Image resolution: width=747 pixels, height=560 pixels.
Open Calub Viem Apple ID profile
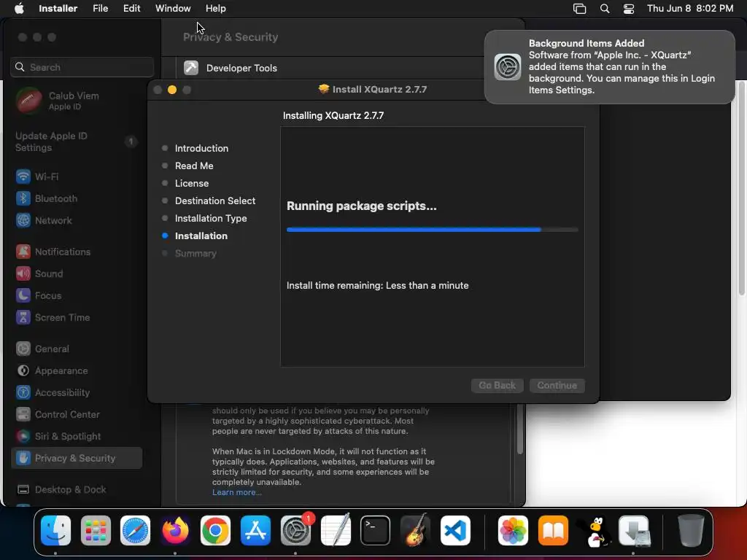click(58, 101)
